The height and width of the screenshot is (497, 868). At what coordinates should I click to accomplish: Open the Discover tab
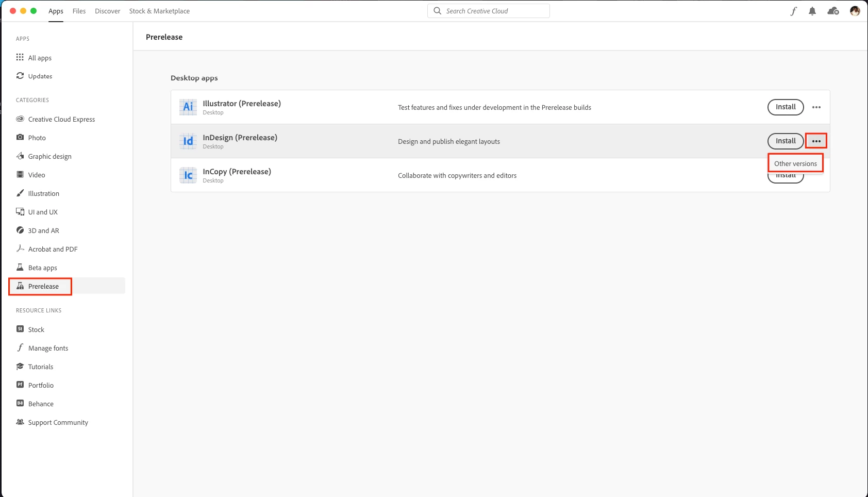point(107,11)
